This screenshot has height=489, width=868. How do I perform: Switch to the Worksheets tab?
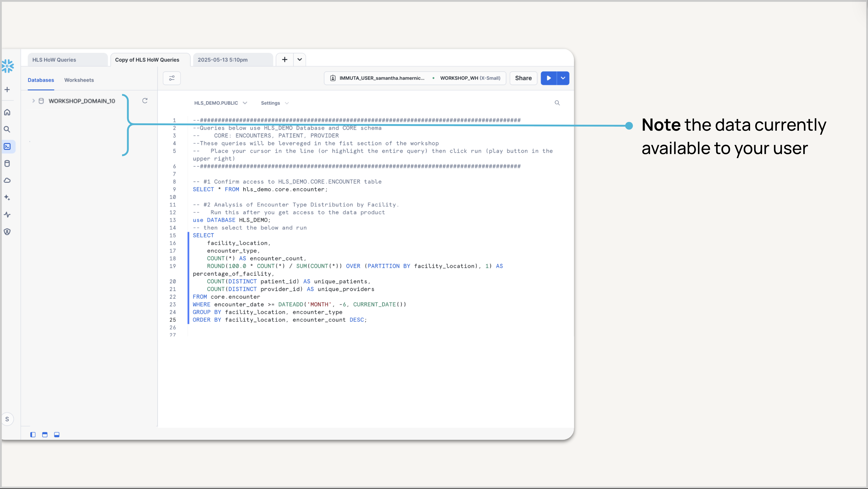79,80
